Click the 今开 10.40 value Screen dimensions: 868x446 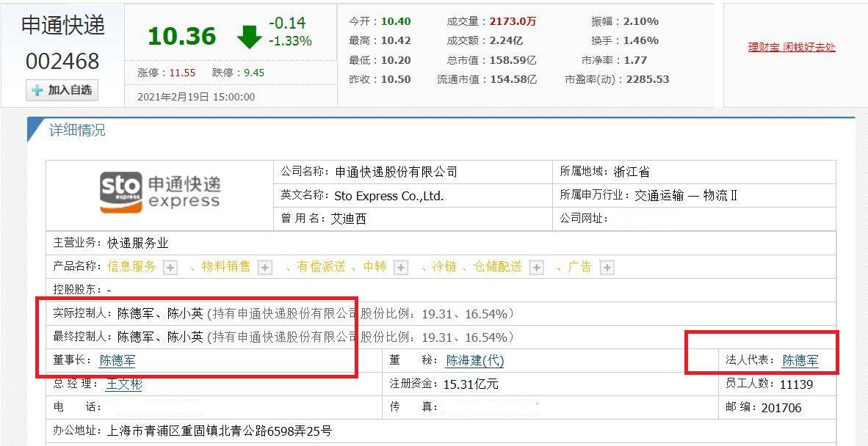click(396, 21)
